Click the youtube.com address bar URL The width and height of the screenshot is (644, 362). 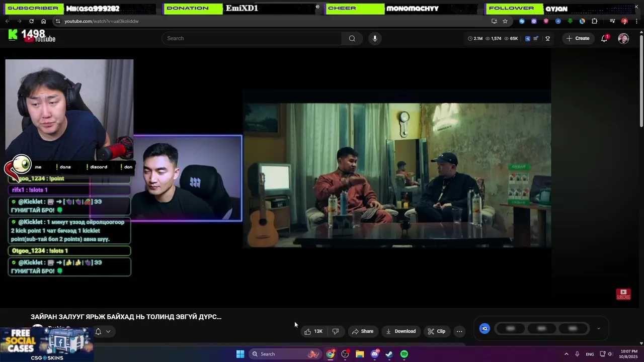(x=101, y=21)
